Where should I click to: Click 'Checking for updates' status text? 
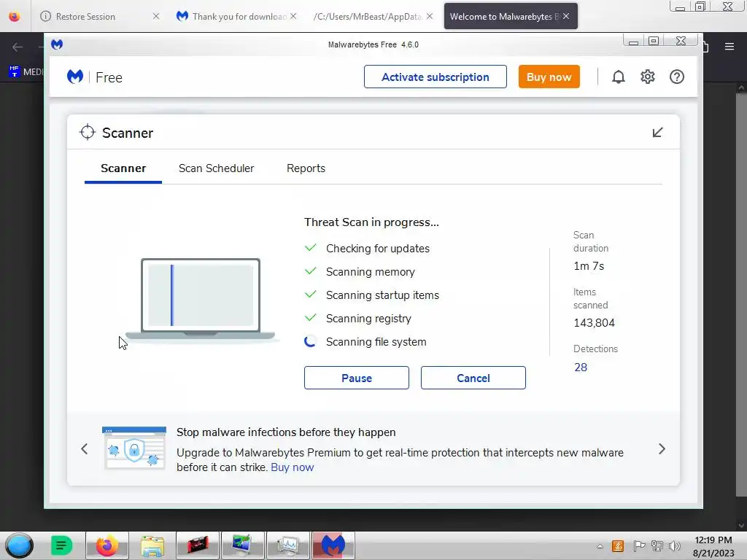(x=378, y=249)
